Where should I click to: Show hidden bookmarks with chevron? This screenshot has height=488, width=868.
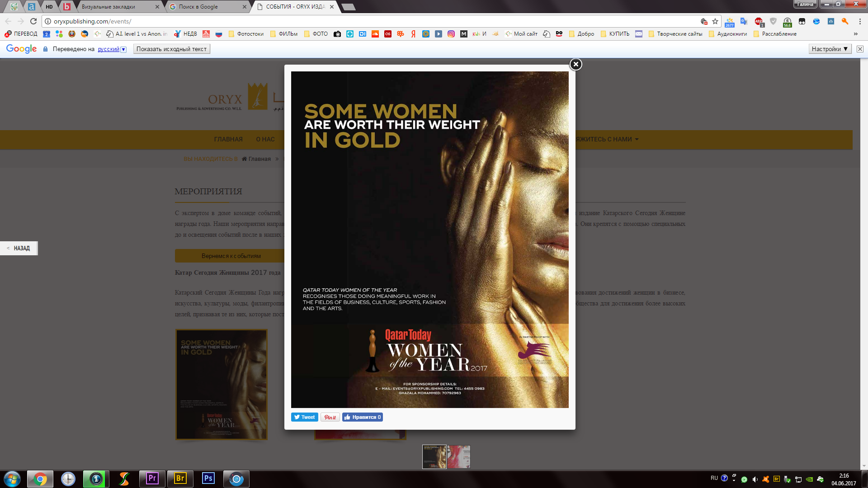[855, 34]
